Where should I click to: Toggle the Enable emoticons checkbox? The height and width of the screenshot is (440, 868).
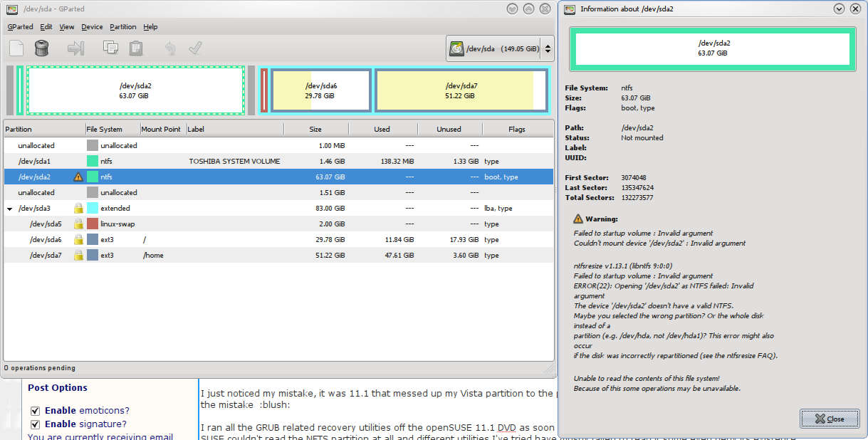click(35, 411)
